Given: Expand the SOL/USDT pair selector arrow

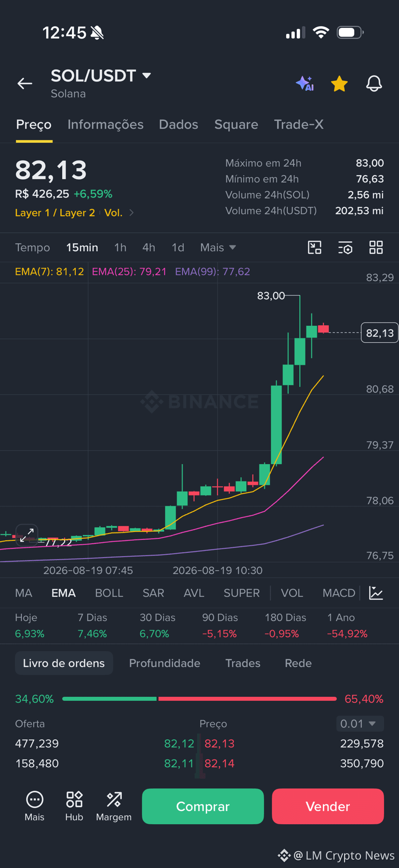Looking at the screenshot, I should click(146, 76).
